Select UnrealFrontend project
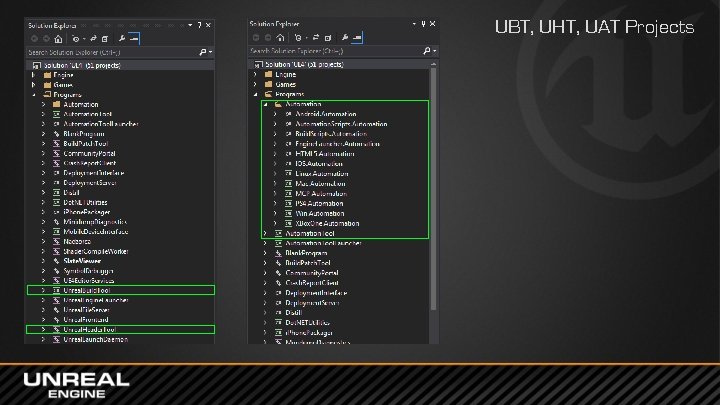Image resolution: width=720 pixels, height=405 pixels. (x=86, y=320)
